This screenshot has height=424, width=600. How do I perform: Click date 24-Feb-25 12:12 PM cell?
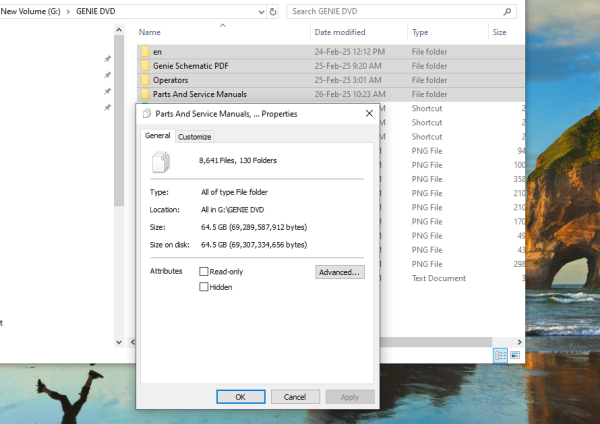point(350,52)
